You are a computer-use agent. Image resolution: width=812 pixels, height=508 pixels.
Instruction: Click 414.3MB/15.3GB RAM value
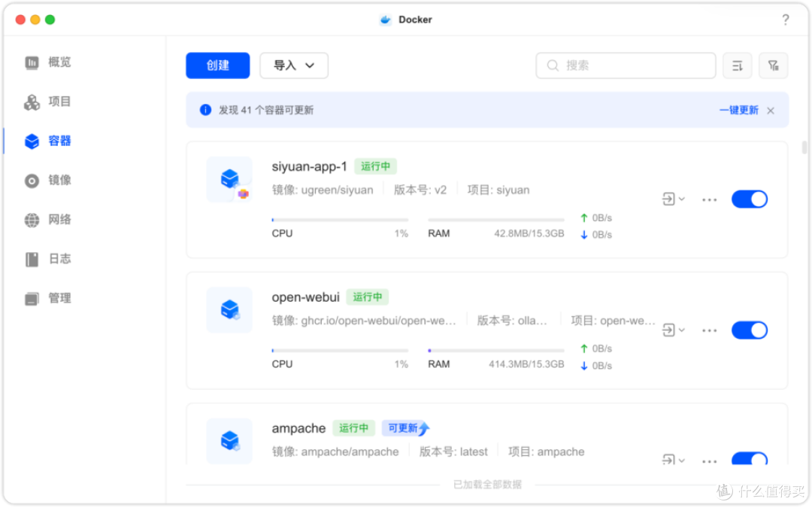point(526,364)
